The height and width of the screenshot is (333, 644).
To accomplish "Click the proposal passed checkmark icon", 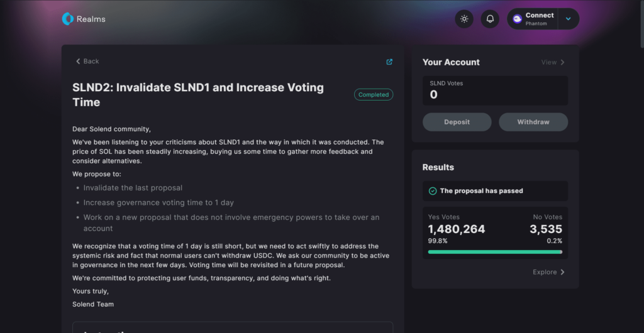I will tap(433, 191).
